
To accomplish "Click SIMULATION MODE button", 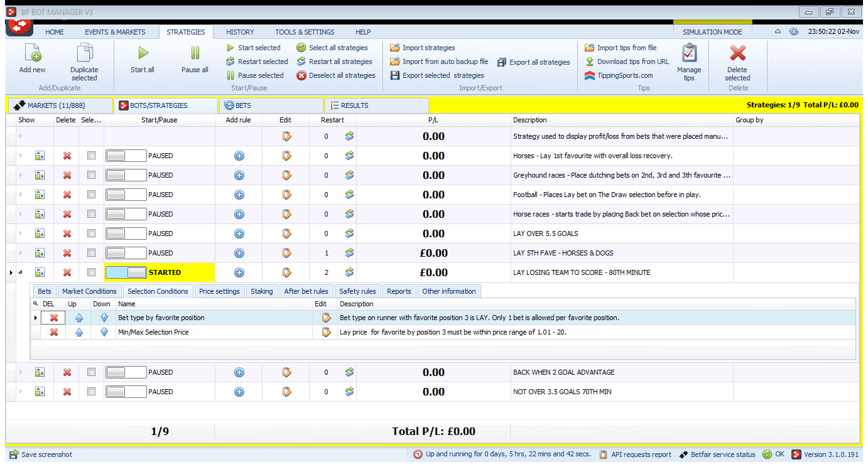I will (x=712, y=32).
